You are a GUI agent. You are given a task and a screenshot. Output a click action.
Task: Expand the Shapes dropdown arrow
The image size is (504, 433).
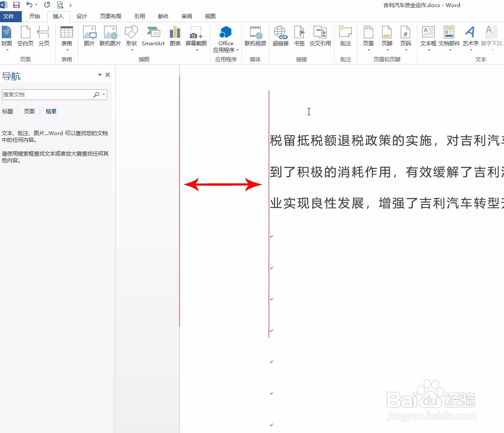132,50
